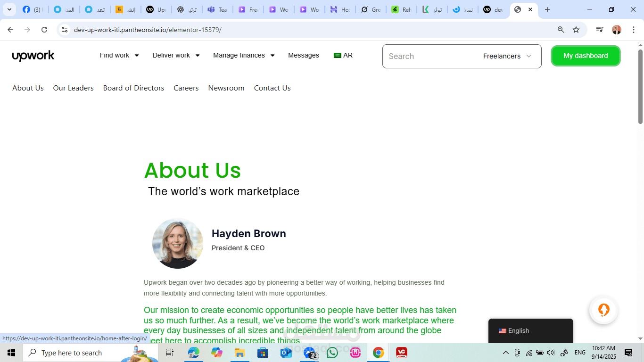Image resolution: width=644 pixels, height=362 pixels.
Task: Click the Chrome profile avatar
Action: (617, 30)
